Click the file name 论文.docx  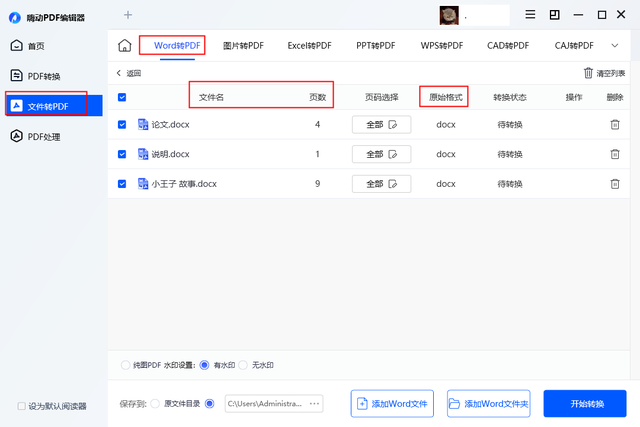[x=170, y=125]
